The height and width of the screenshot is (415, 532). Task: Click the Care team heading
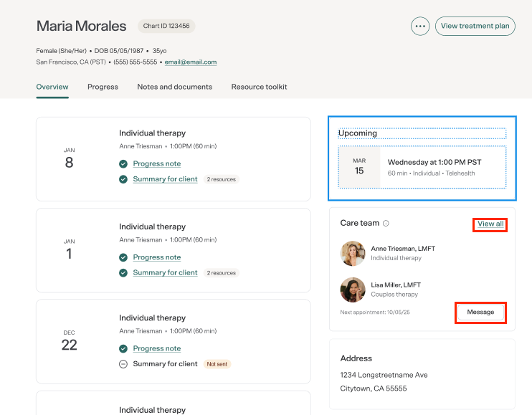pyautogui.click(x=360, y=223)
